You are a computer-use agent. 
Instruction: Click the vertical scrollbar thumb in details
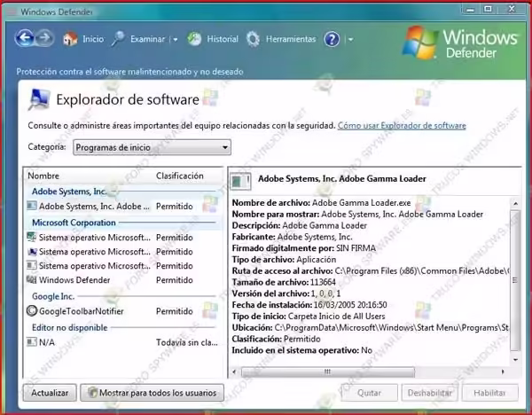515,280
